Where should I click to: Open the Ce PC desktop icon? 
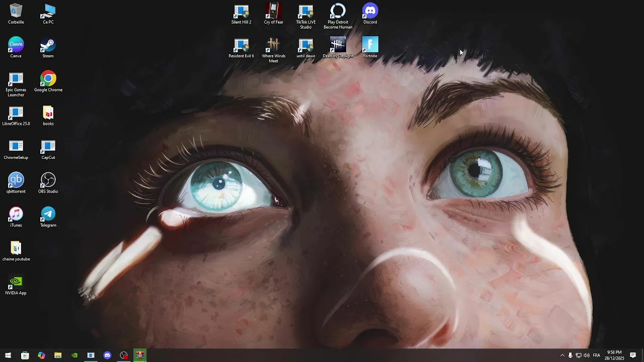click(x=48, y=14)
